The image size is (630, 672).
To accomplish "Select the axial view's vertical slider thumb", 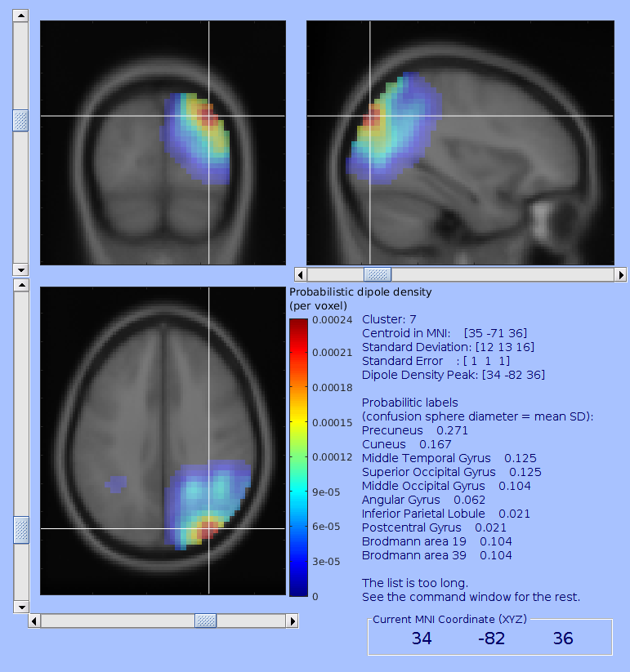I will tap(20, 529).
